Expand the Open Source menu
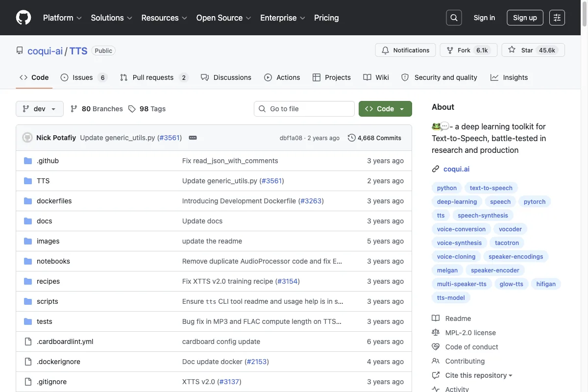This screenshot has width=588, height=392. tap(223, 18)
